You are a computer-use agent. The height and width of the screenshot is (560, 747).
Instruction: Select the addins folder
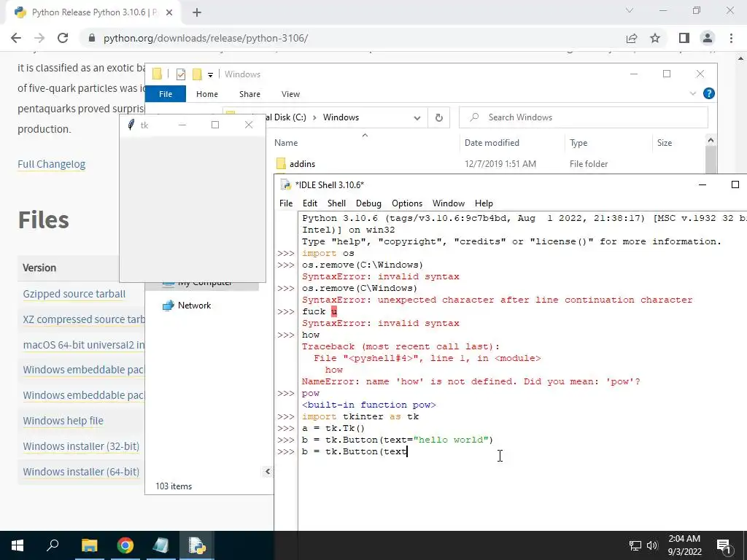click(302, 164)
